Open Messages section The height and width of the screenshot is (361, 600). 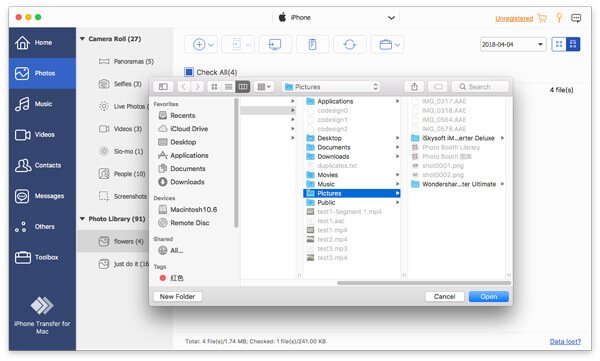42,196
